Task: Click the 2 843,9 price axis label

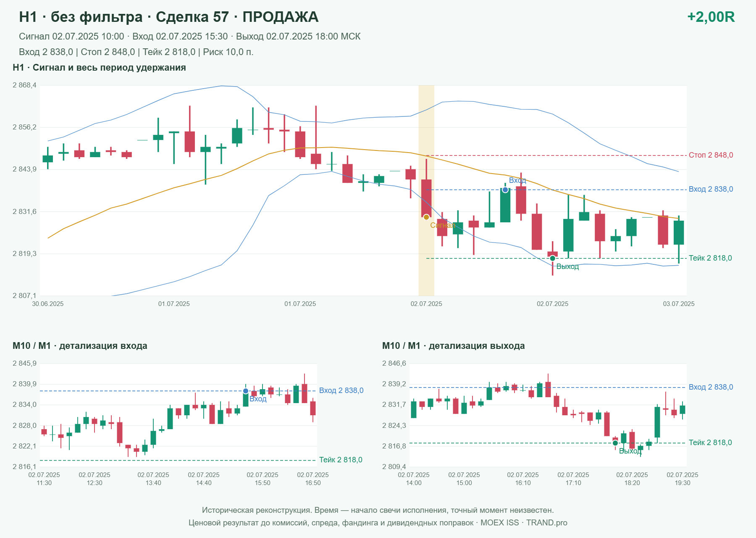Action: click(x=24, y=169)
